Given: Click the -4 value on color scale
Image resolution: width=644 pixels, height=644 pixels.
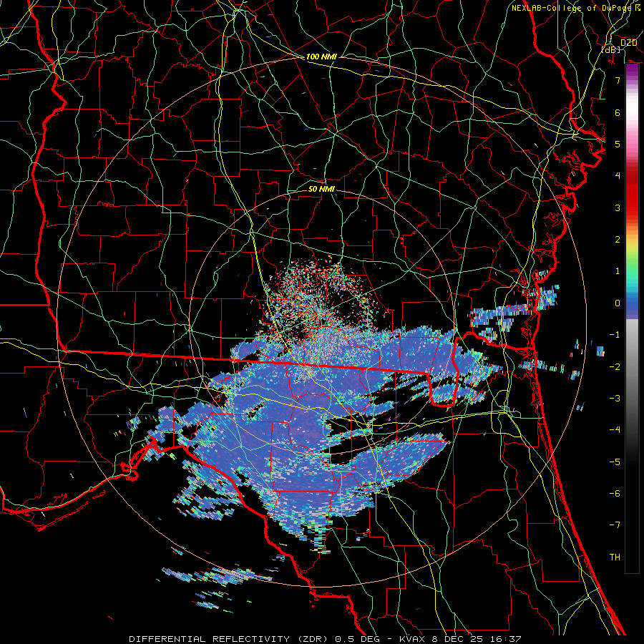Looking at the screenshot, I should [x=615, y=429].
